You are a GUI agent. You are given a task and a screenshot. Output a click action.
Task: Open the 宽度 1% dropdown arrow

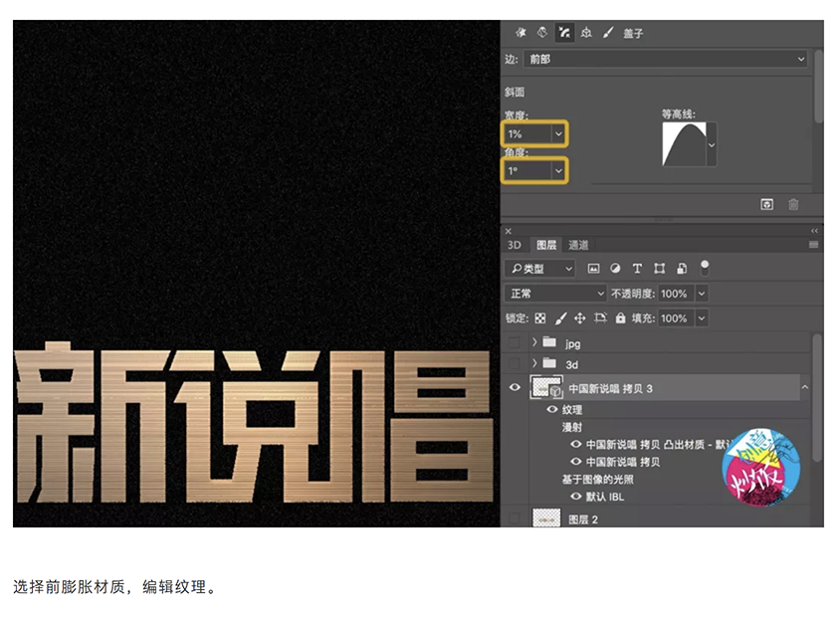[558, 134]
